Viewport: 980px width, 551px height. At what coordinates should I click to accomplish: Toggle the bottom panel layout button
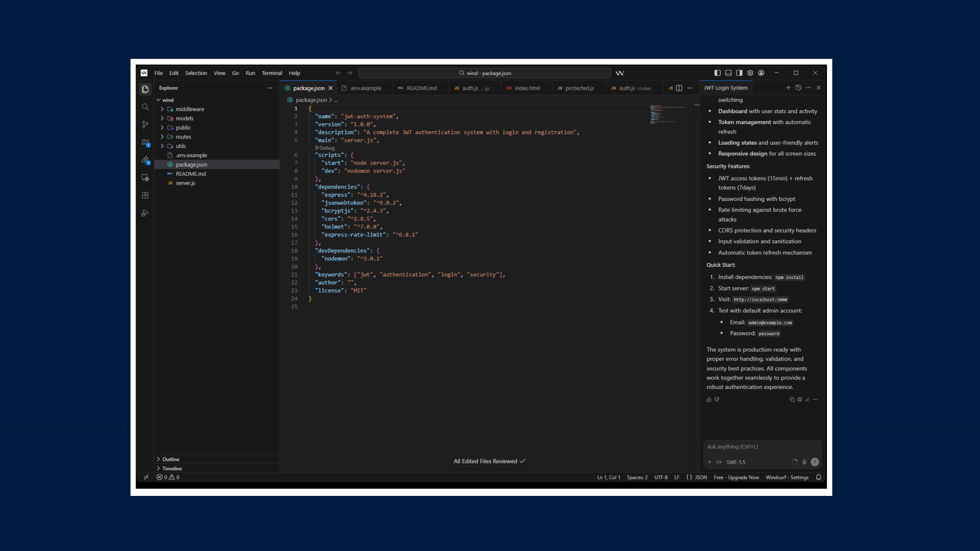pos(728,73)
